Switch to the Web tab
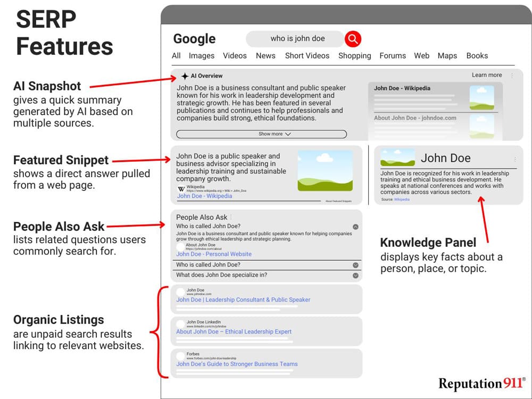532x399 pixels. click(421, 56)
